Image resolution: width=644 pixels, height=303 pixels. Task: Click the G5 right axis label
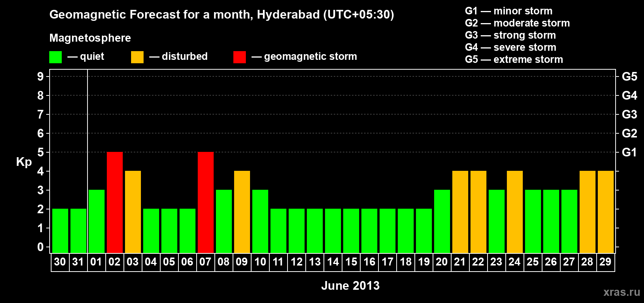[630, 77]
